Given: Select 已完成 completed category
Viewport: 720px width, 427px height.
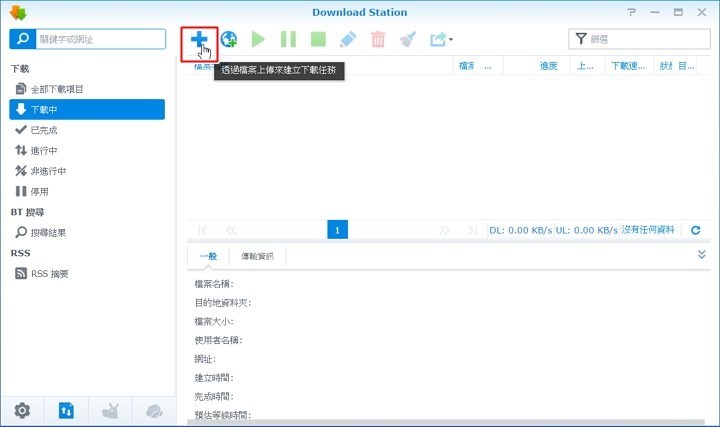Looking at the screenshot, I should click(46, 130).
